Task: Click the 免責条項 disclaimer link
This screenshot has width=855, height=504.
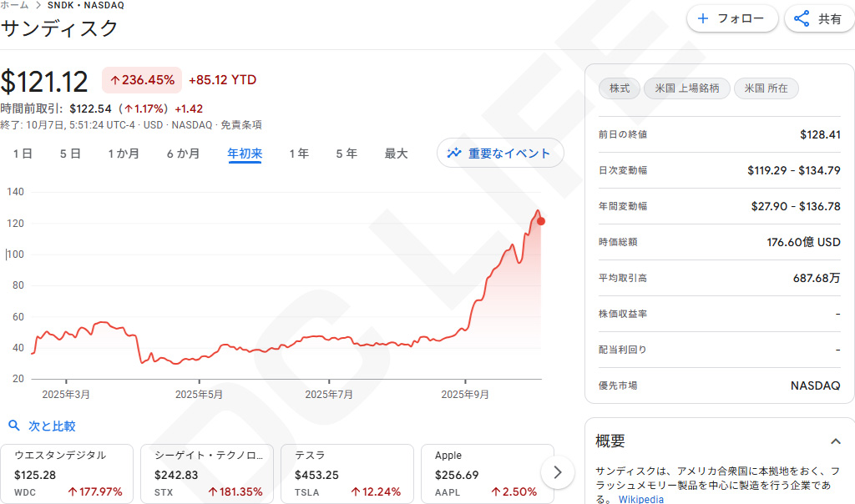Action: (241, 124)
